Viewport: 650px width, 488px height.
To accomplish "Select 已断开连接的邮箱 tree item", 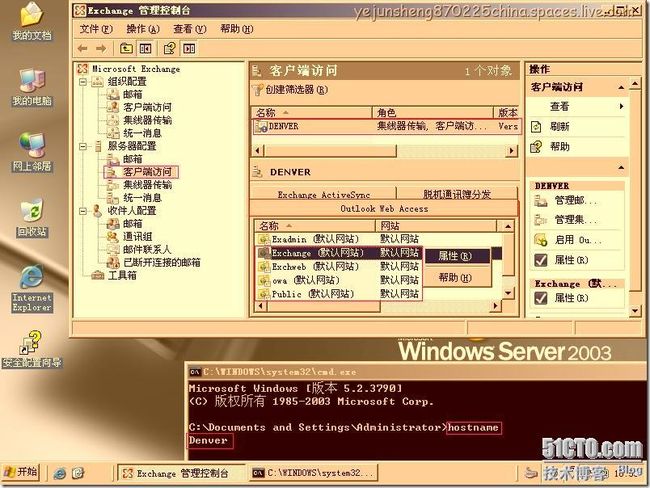I will (162, 262).
